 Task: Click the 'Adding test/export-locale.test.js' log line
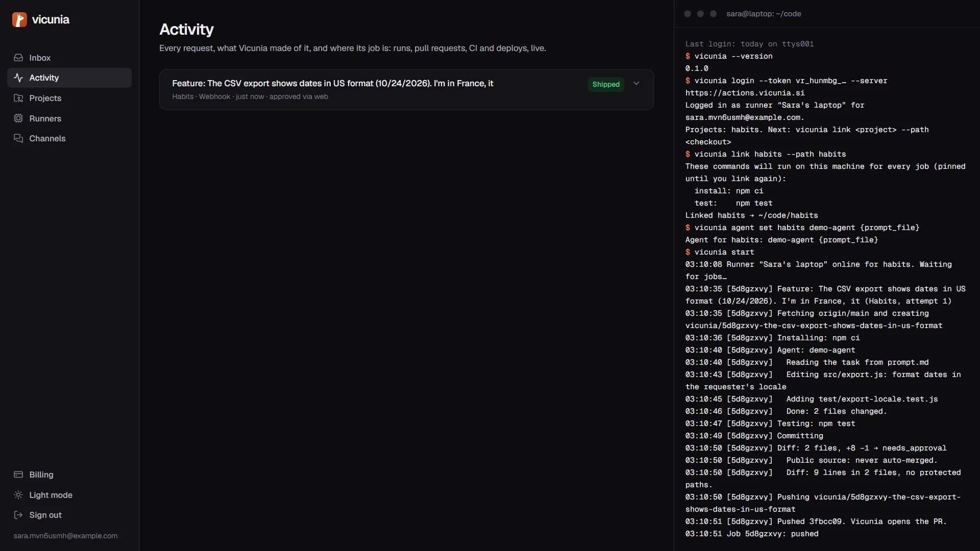coord(812,399)
